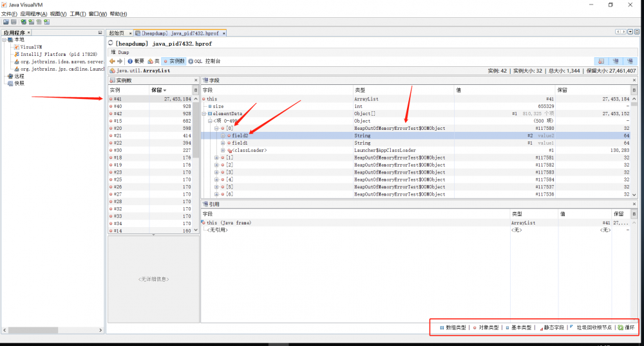Click the java.util.ArrayList class icon
644x346 pixels.
pos(112,71)
